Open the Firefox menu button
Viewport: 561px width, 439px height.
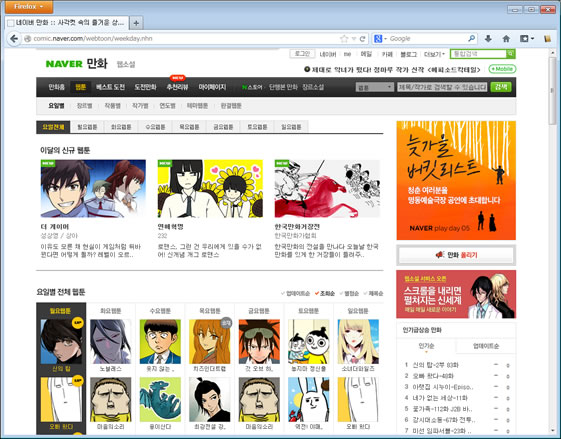[x=29, y=6]
